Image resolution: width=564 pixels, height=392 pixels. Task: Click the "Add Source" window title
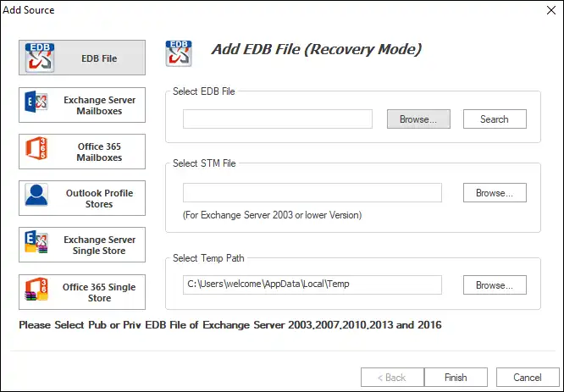[29, 9]
